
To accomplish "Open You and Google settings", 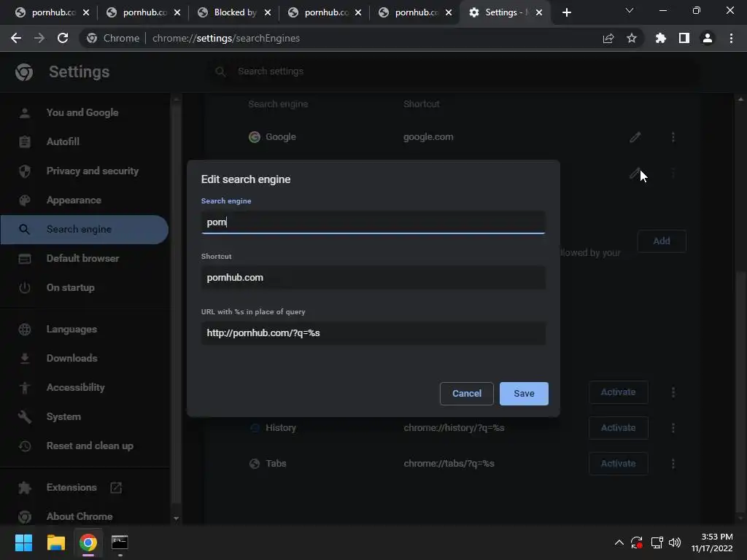I will pyautogui.click(x=84, y=112).
